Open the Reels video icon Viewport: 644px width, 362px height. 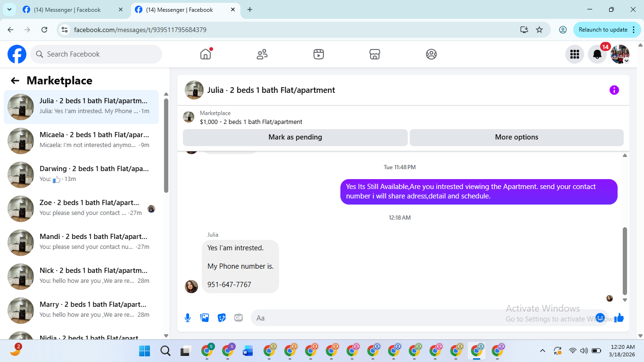pos(319,54)
